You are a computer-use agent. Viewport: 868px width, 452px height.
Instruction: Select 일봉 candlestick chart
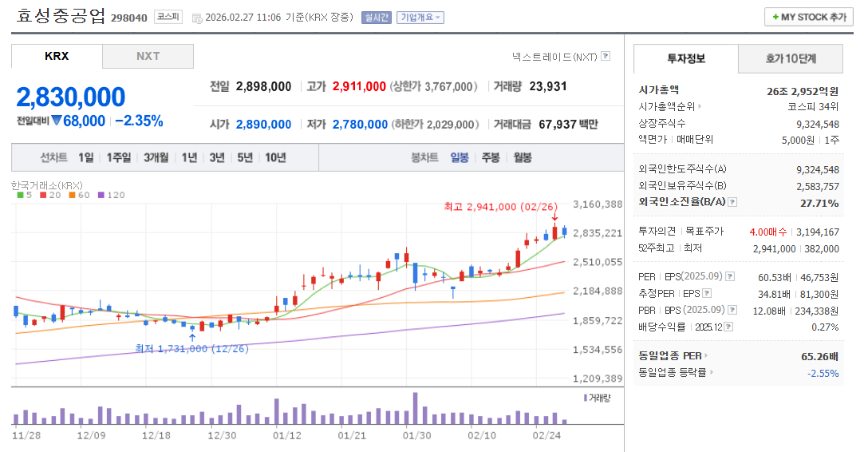point(460,158)
